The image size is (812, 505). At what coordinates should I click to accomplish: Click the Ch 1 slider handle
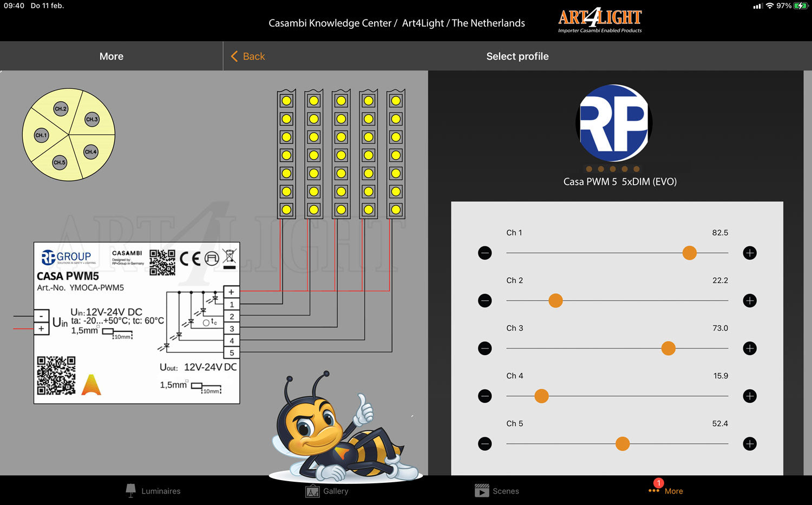(x=689, y=253)
